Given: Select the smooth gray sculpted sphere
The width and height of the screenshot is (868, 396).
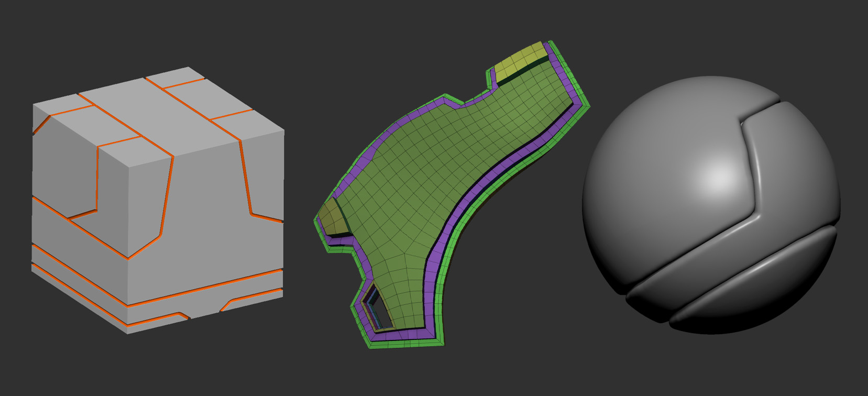Looking at the screenshot, I should (x=711, y=205).
